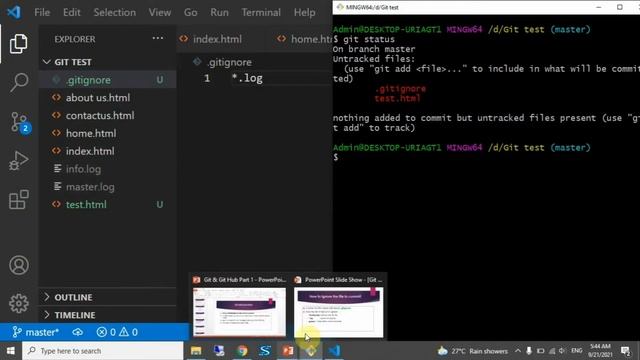Open PowerPoint from the taskbar
Viewport: 640px width, 360px height.
[288, 351]
